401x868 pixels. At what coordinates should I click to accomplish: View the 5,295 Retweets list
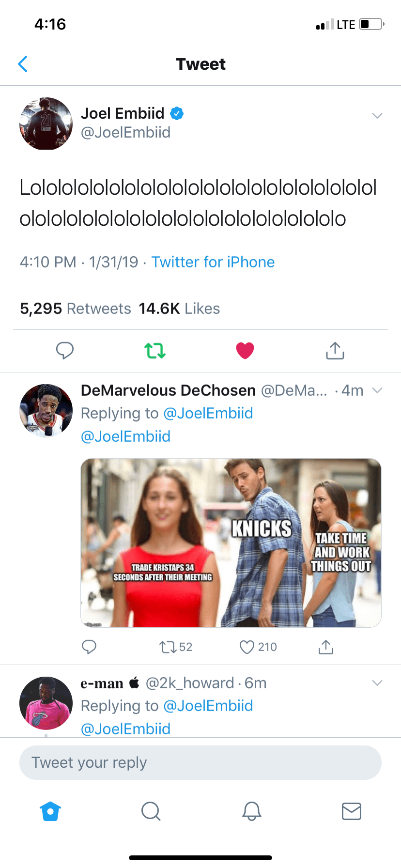pos(76,309)
